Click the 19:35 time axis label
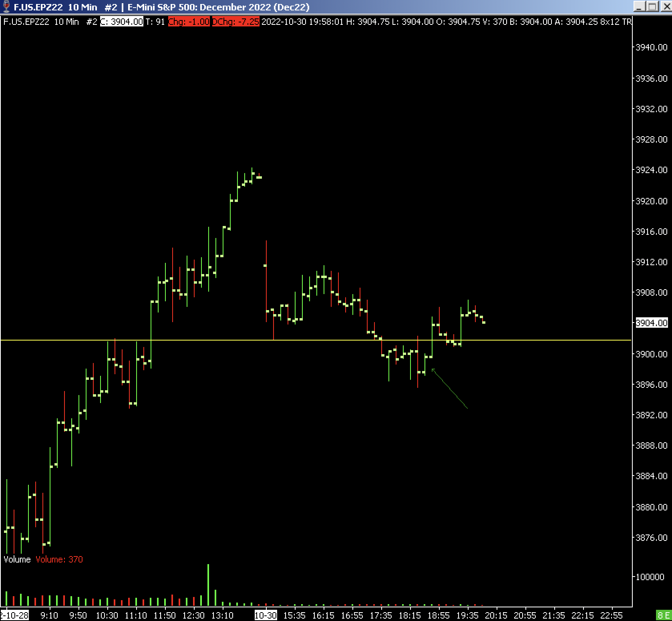Screen dimensions: 672x621 click(x=467, y=615)
